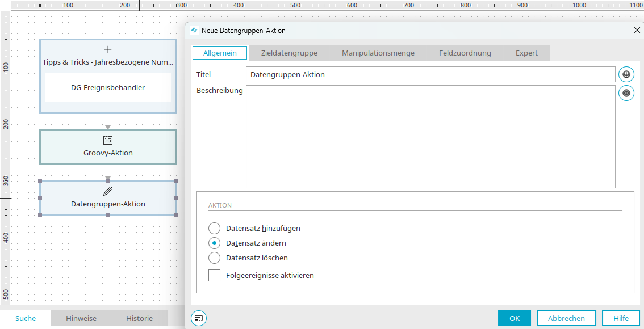Open the Manipulationsmenge tab
The height and width of the screenshot is (329, 644).
click(378, 53)
